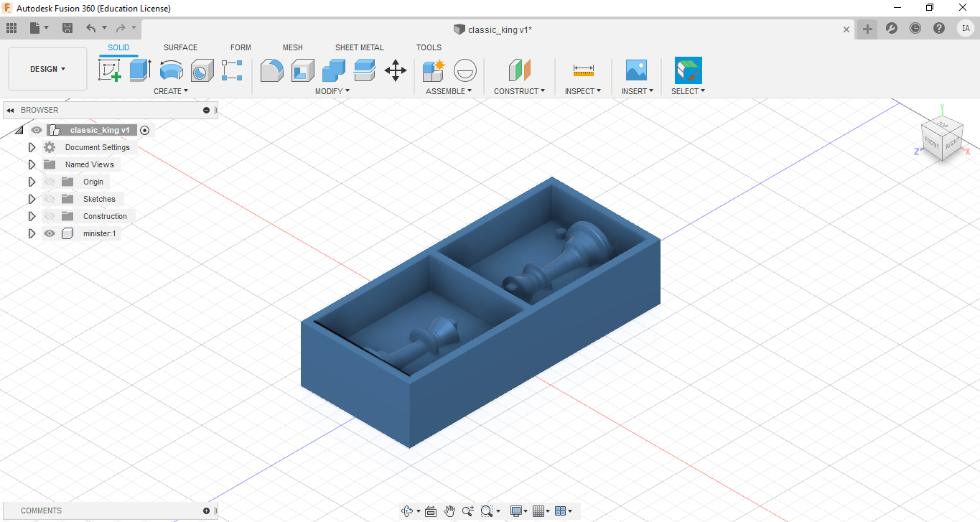
Task: Collapse the classic_king v1 root node
Action: pos(19,130)
